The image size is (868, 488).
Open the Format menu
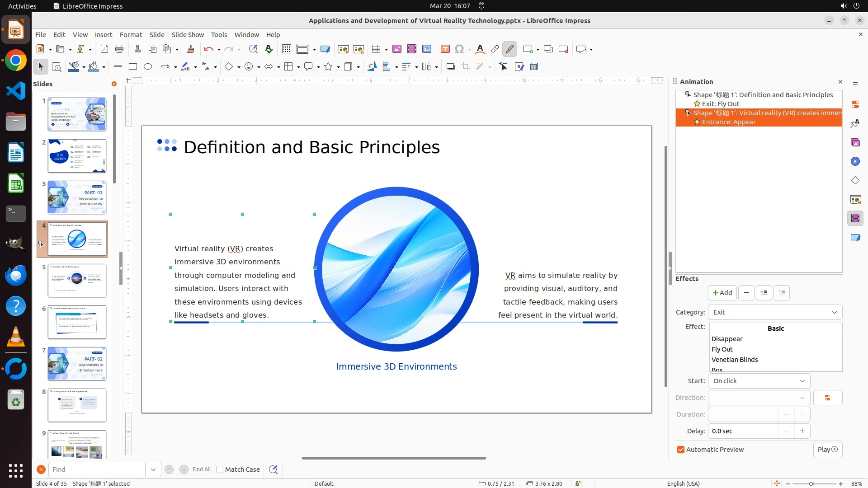(131, 34)
